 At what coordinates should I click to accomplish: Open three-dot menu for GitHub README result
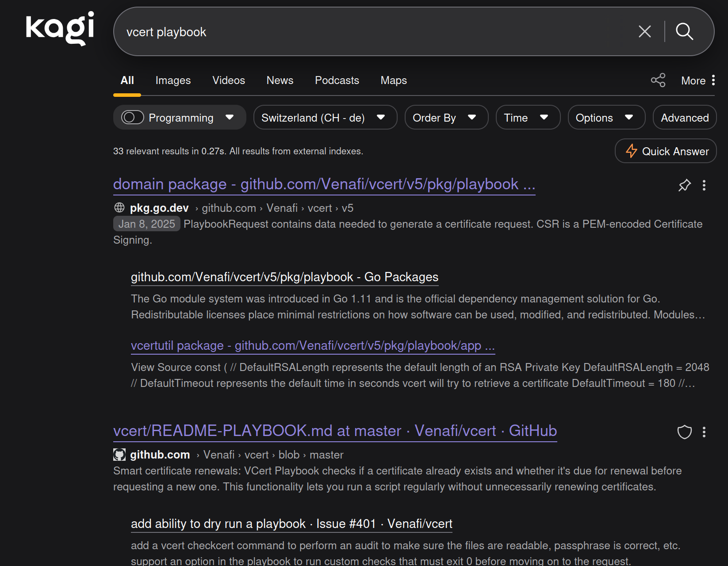704,432
